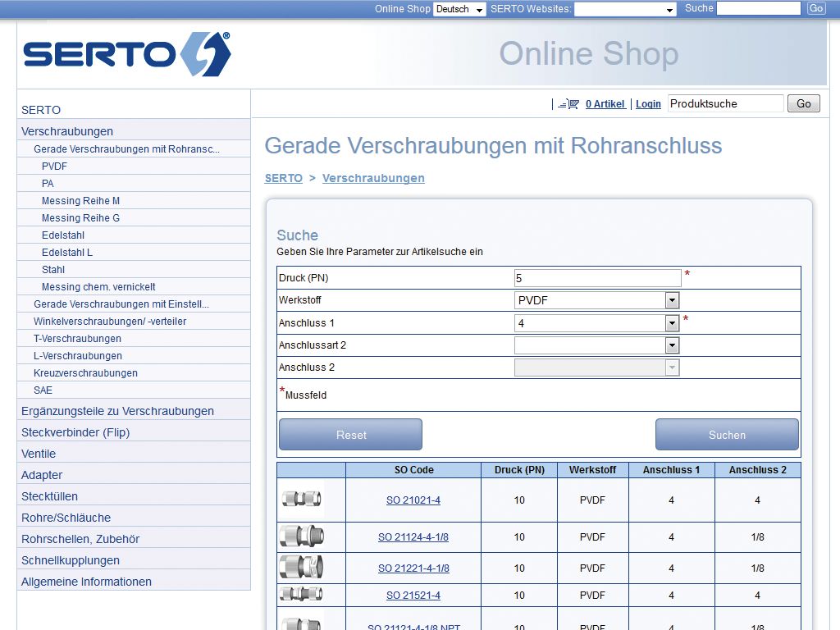Select Verschraubungen in the sidebar menu
840x630 pixels.
(x=134, y=131)
